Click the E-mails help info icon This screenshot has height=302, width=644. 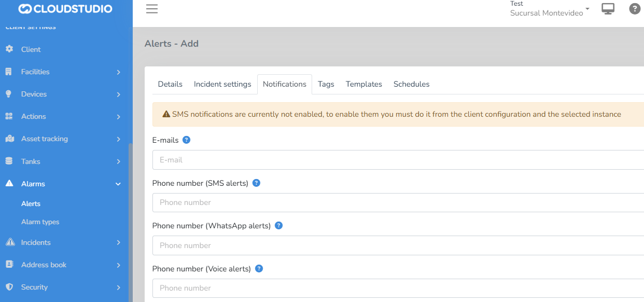pos(187,140)
